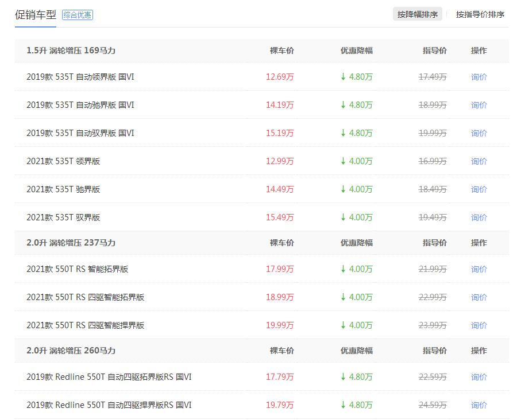
Task: Click the 21.99万 guide price
Action: click(433, 269)
